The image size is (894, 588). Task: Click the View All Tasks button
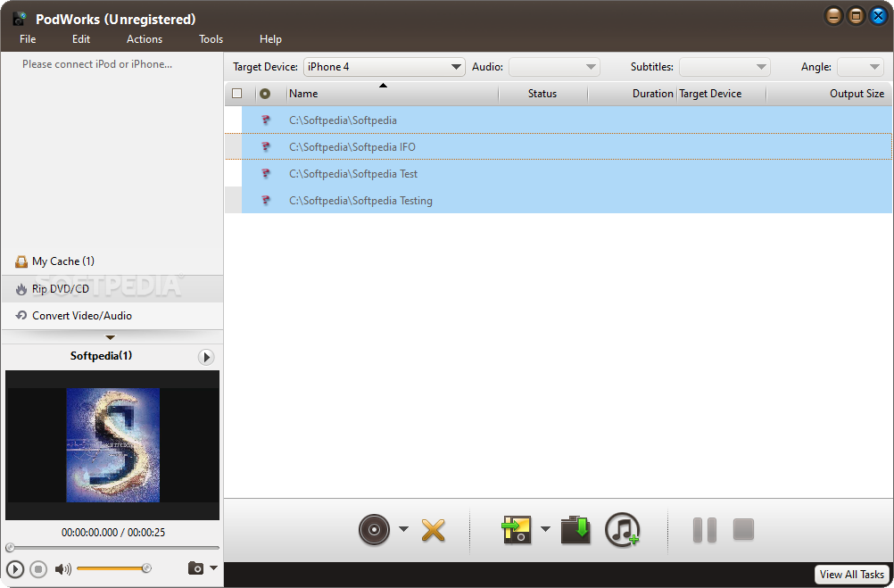(852, 575)
